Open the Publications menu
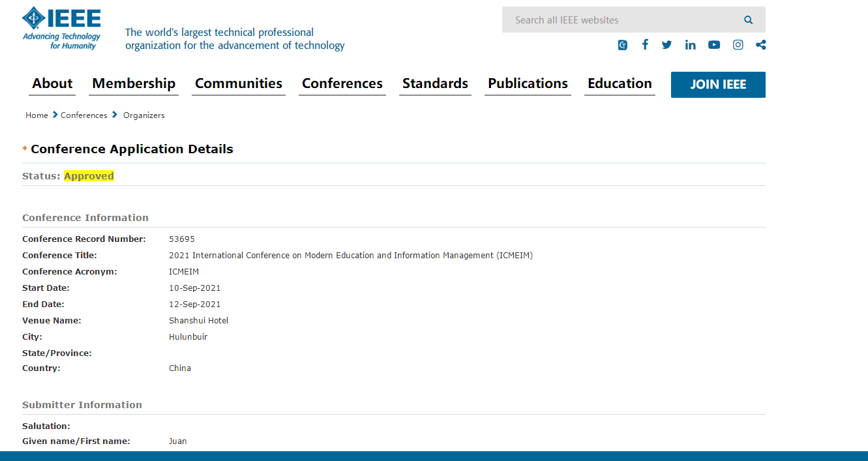The width and height of the screenshot is (868, 461). (528, 84)
